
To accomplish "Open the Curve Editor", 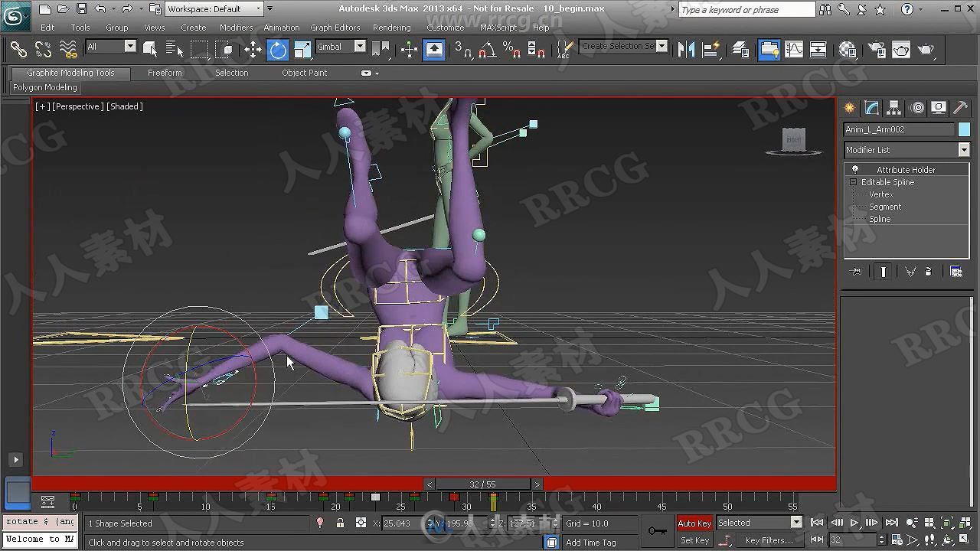I will point(794,50).
